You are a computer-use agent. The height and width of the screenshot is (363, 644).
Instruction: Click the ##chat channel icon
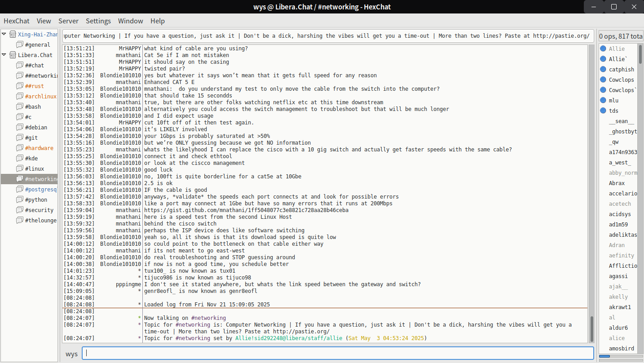coord(20,65)
